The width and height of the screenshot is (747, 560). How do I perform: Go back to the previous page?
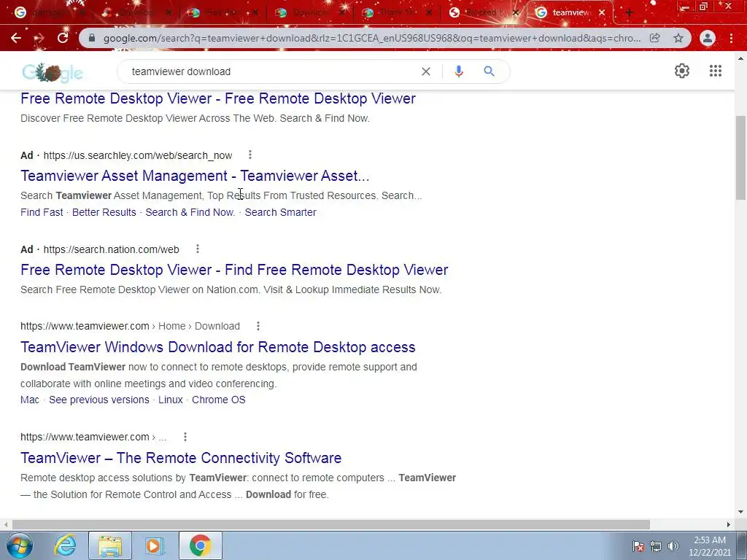click(16, 38)
